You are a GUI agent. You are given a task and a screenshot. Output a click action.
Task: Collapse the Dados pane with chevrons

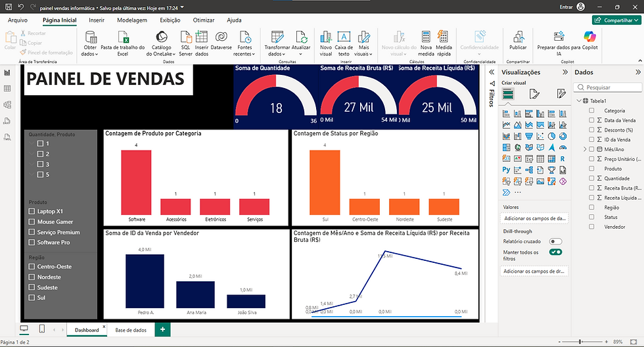[638, 72]
